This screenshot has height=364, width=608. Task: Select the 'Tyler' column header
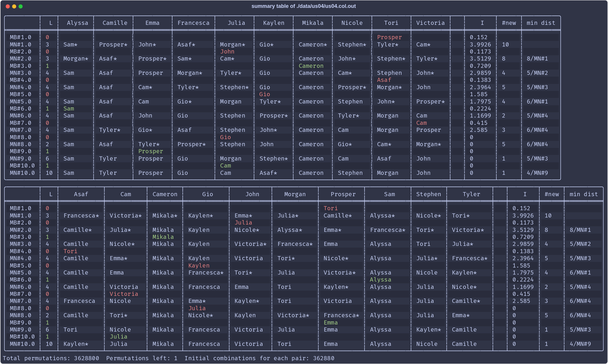click(x=471, y=194)
